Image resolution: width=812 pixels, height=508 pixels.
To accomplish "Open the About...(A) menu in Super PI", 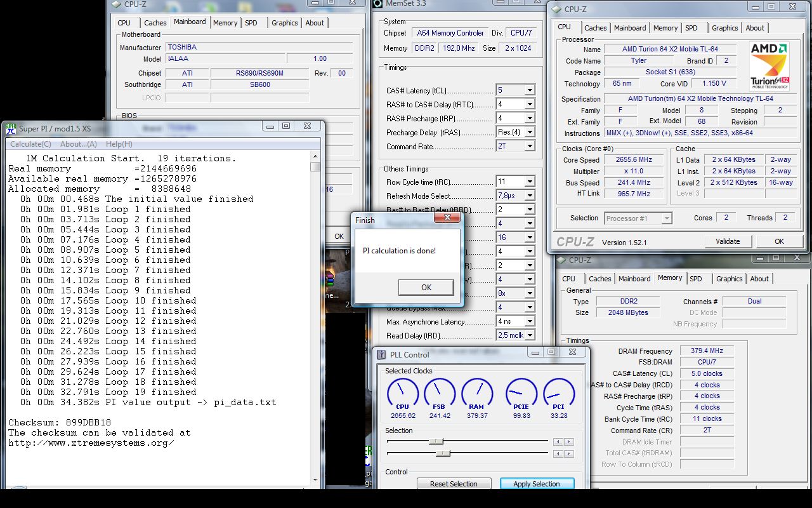I will [79, 144].
